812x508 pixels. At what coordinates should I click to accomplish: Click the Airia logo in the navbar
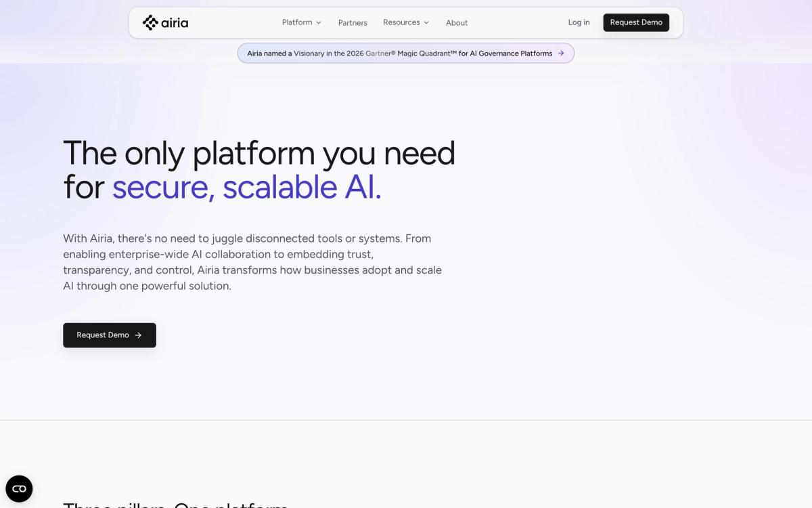tap(166, 22)
